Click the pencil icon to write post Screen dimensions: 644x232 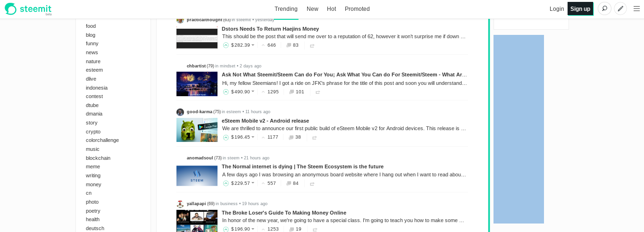tap(620, 8)
